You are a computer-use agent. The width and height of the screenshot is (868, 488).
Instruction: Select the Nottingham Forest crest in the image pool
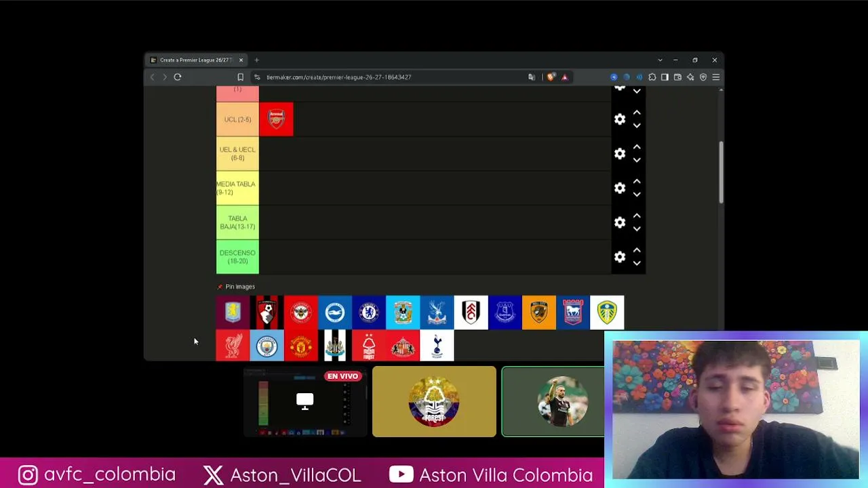[369, 346]
